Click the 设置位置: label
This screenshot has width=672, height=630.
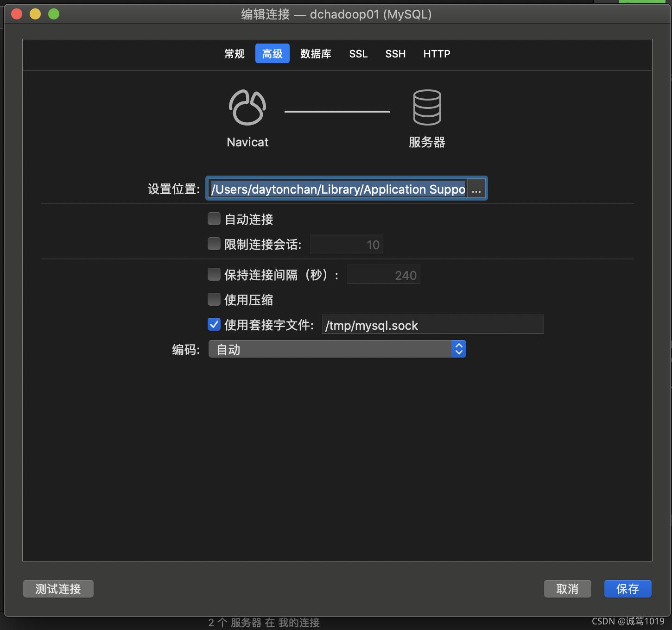[174, 189]
